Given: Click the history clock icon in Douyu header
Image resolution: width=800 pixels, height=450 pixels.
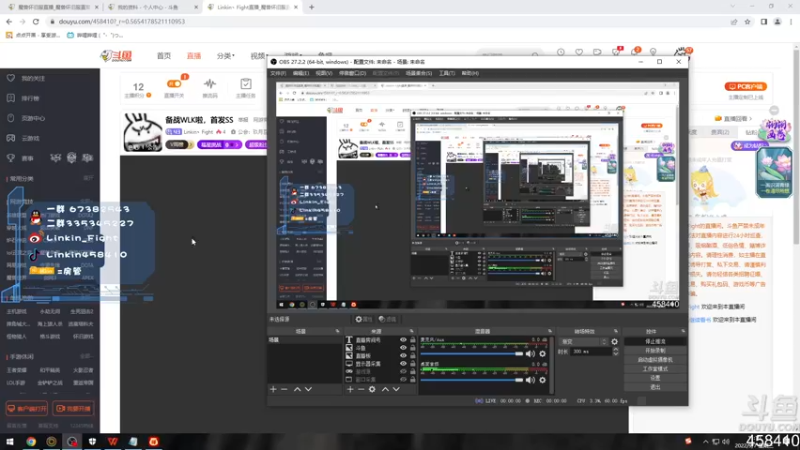Looking at the screenshot, I should coord(561,52).
